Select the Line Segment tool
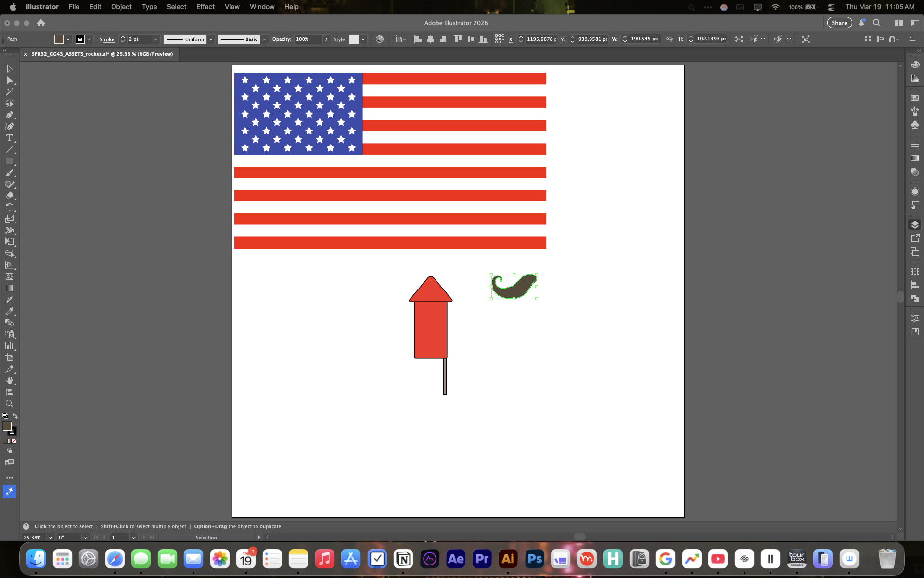The image size is (924, 578). pos(9,149)
